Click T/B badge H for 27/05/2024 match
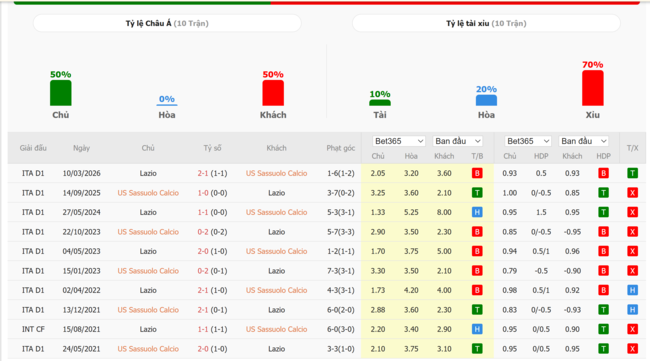This screenshot has width=650, height=361. [x=477, y=212]
